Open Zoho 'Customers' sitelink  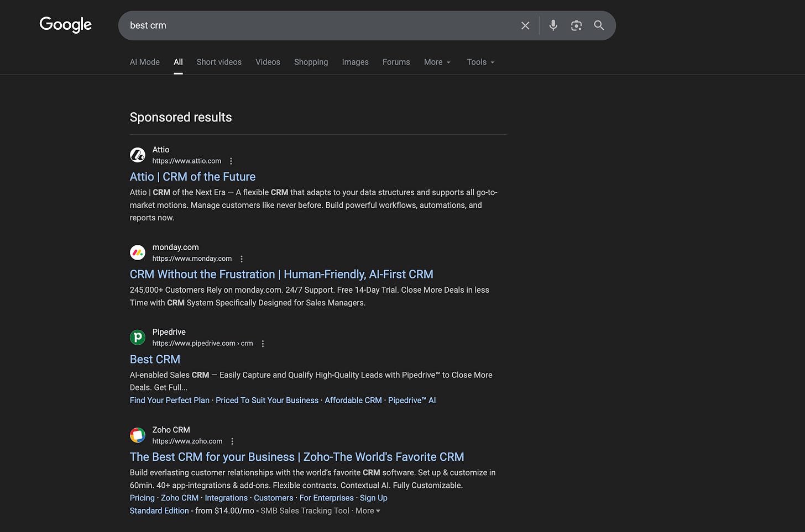(274, 498)
